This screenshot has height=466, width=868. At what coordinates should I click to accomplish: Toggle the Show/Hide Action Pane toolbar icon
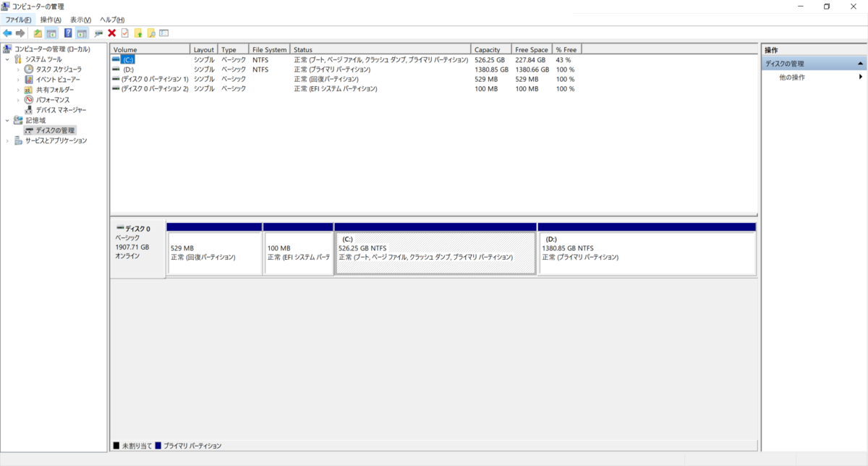(82, 33)
